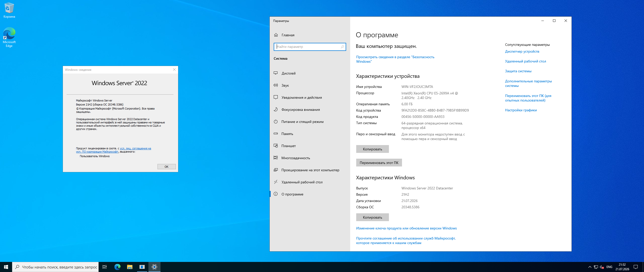
Task: Click the ENG language indicator
Action: 609,267
